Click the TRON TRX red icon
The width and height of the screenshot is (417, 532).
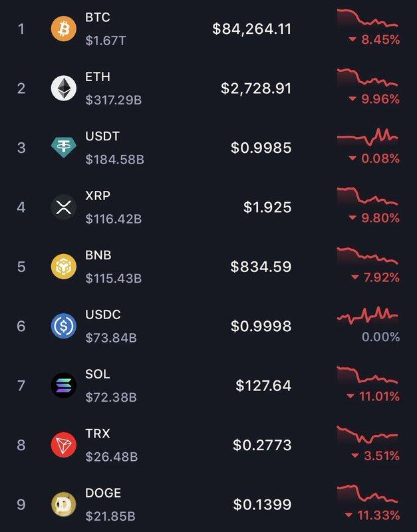pos(64,444)
